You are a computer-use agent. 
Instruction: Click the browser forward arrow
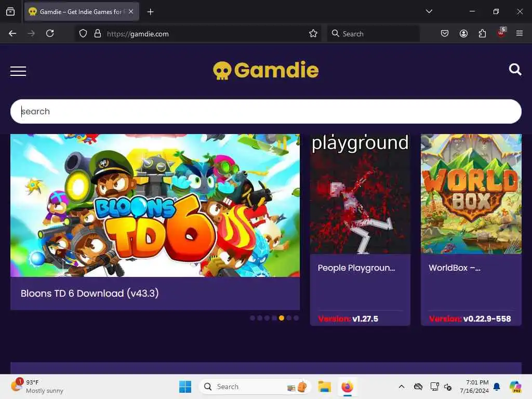point(31,33)
